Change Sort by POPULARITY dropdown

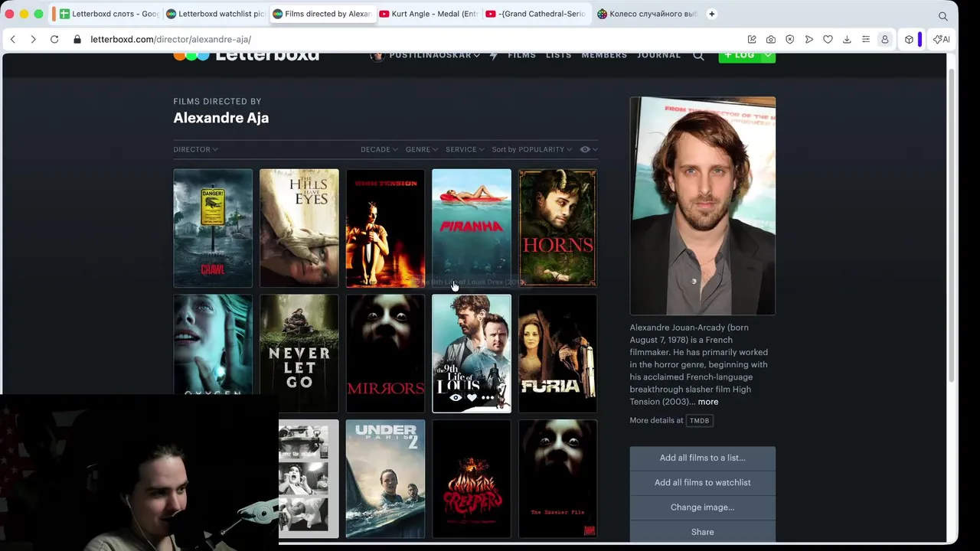532,149
